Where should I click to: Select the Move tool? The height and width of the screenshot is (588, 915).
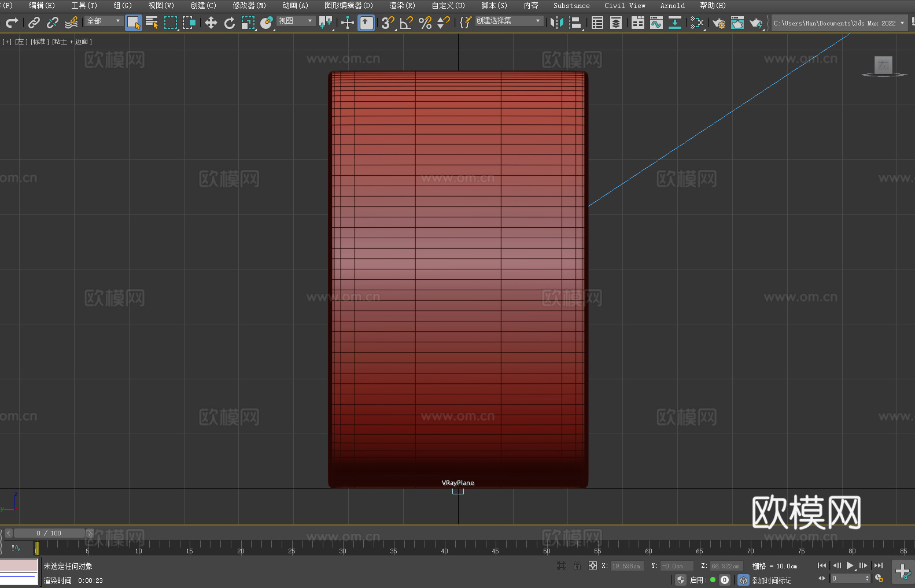pyautogui.click(x=211, y=23)
